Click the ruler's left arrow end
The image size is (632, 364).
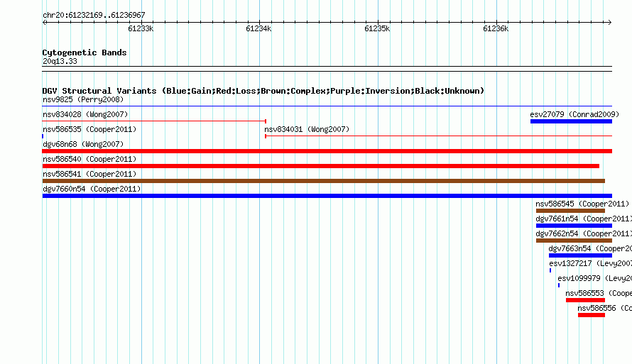pos(44,22)
